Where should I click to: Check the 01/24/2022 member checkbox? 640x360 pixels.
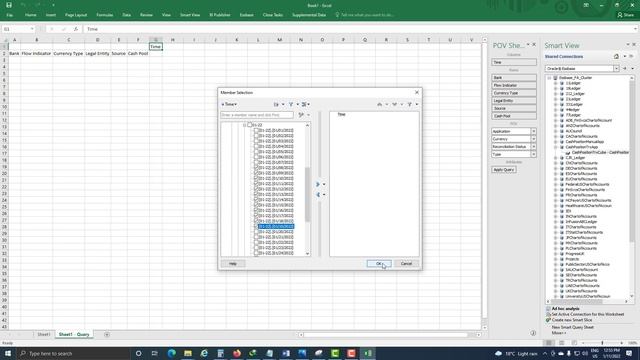coord(256,253)
